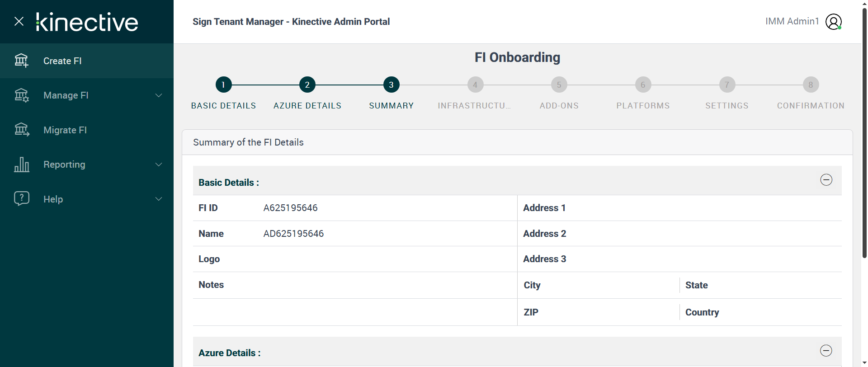The width and height of the screenshot is (868, 367).
Task: Collapse the Azure Details section
Action: 826,351
